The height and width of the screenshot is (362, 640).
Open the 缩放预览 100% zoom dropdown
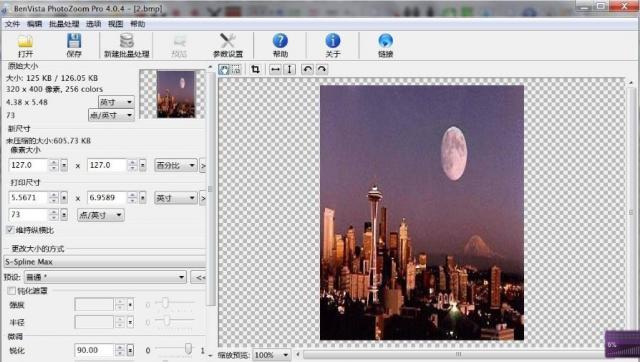271,355
